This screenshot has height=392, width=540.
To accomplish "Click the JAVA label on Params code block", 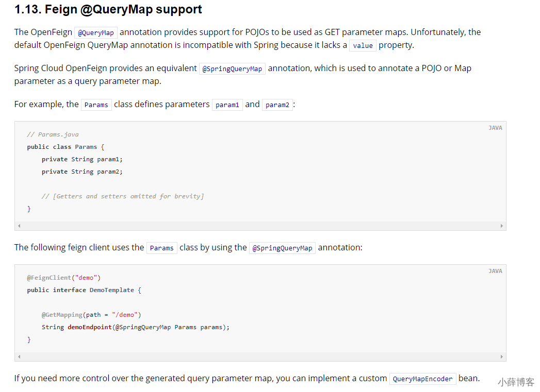I will tap(495, 128).
